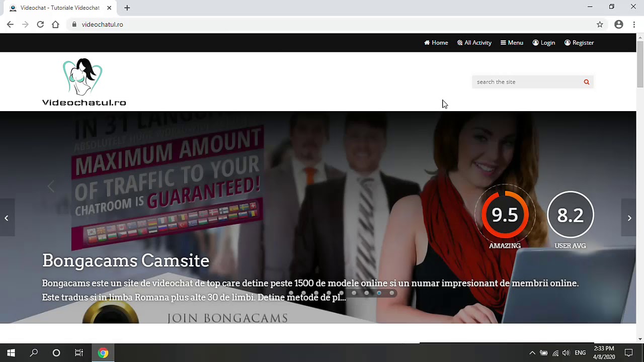View site info via the lock icon
Viewport: 644px width, 362px height.
pos(74,24)
